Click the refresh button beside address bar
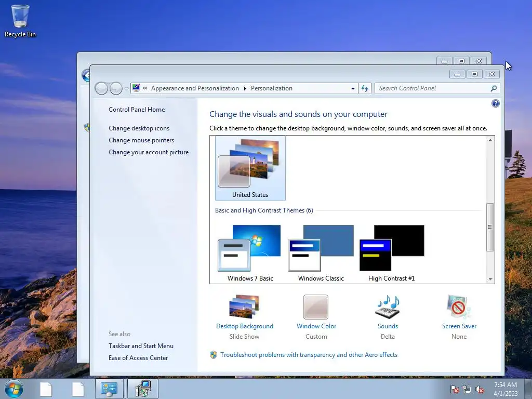Screen dimensions: 532x399 click(x=365, y=88)
